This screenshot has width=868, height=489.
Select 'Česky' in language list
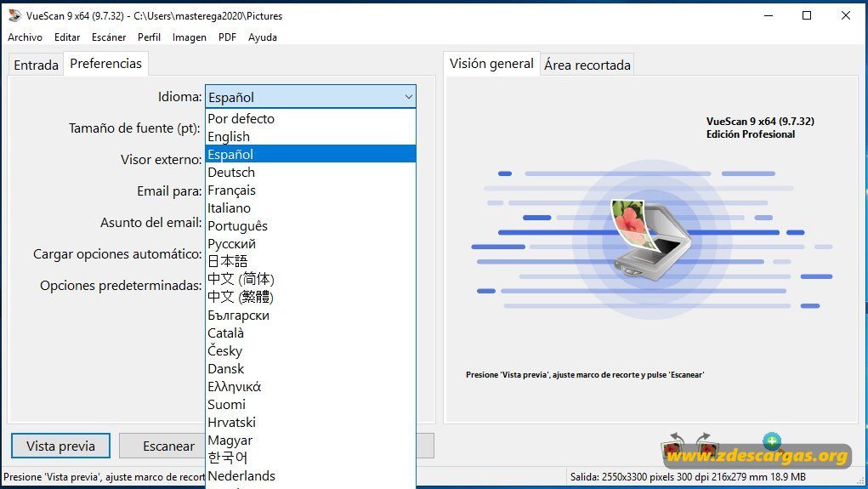[310, 350]
